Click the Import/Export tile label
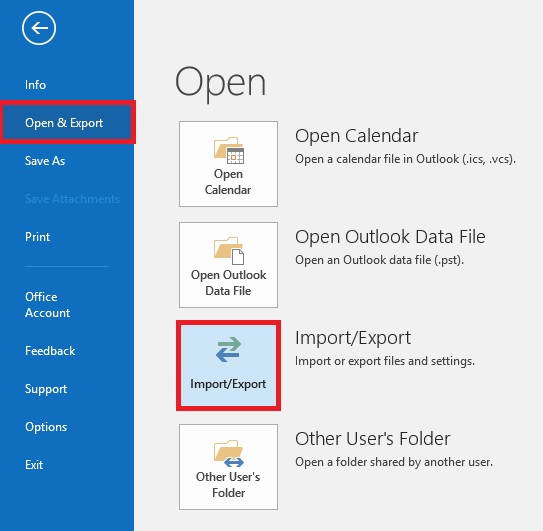Viewport: 543px width, 531px height. pyautogui.click(x=228, y=384)
